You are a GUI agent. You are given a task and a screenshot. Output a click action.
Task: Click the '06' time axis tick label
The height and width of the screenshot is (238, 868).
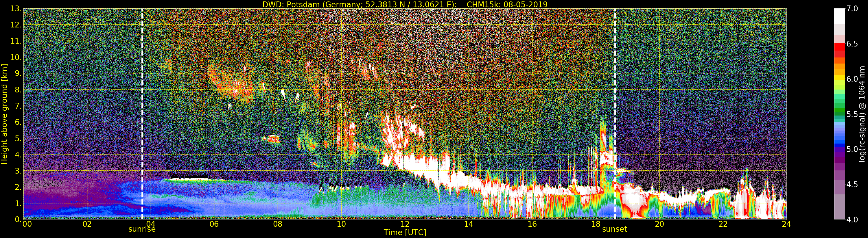tap(214, 224)
